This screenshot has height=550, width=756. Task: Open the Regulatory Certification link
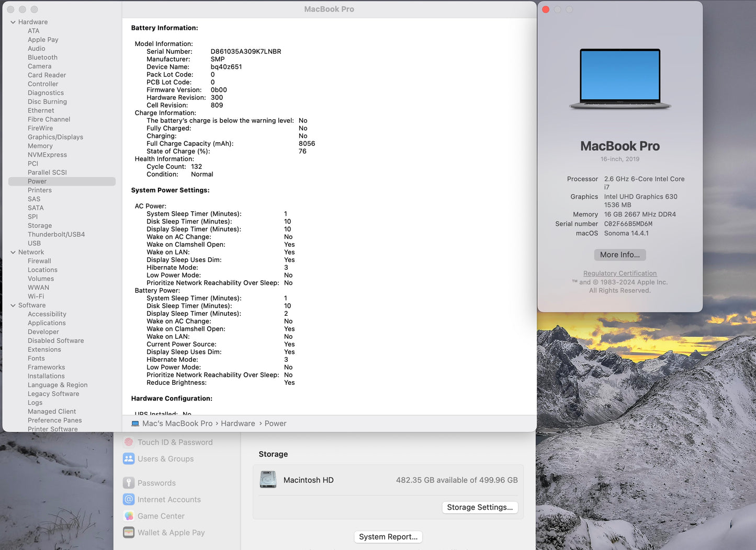[x=619, y=273]
